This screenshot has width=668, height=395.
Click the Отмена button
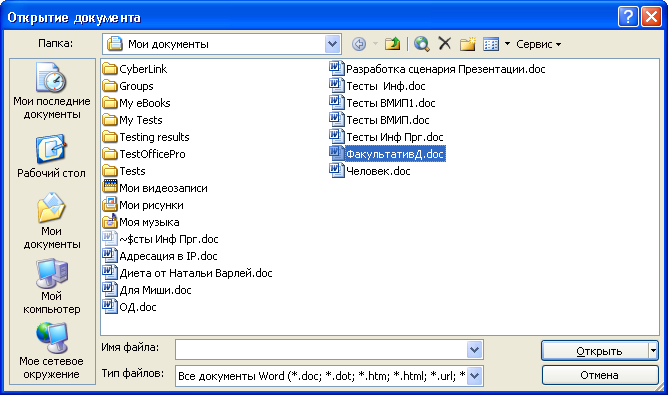point(600,375)
